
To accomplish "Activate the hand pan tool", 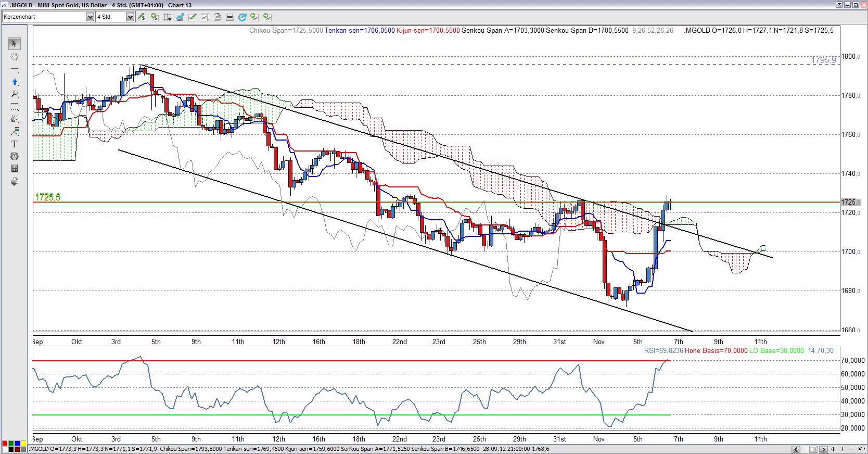I will click(x=15, y=56).
